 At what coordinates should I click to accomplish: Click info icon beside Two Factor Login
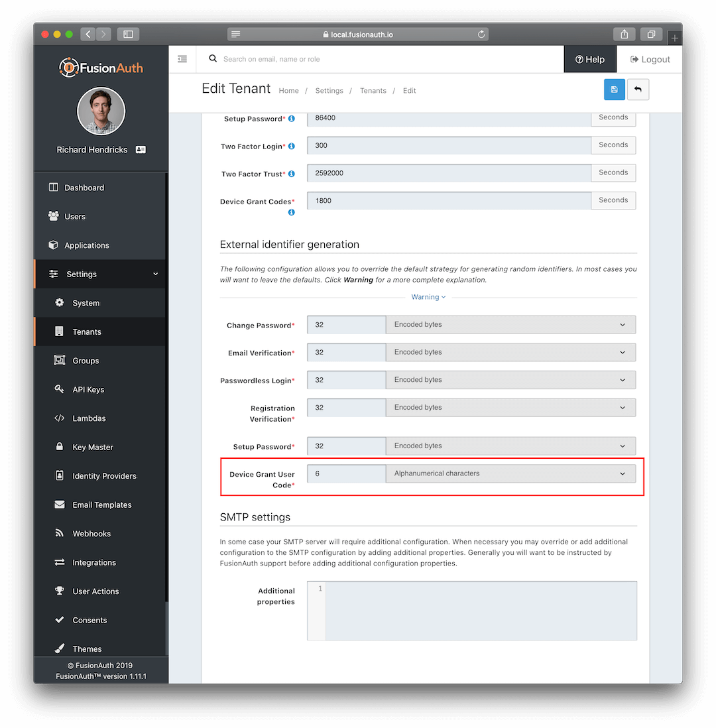click(x=292, y=146)
